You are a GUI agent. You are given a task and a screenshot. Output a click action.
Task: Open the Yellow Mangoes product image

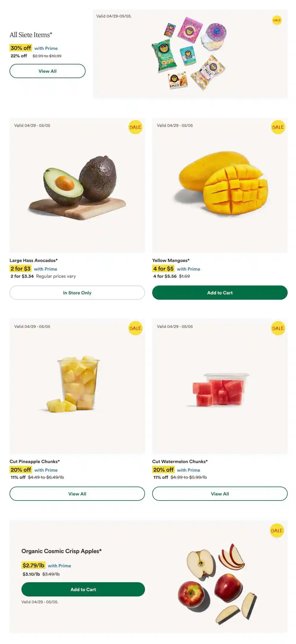tap(220, 186)
